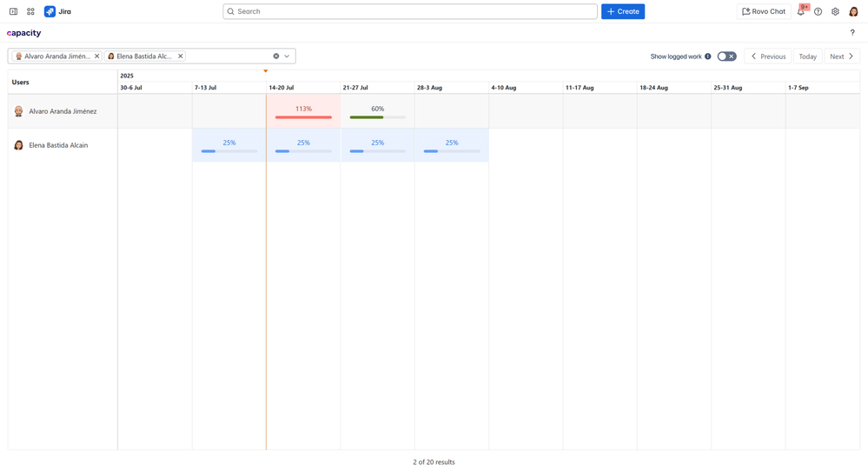Click the Show logged work label
868x471 pixels.
pyautogui.click(x=676, y=56)
